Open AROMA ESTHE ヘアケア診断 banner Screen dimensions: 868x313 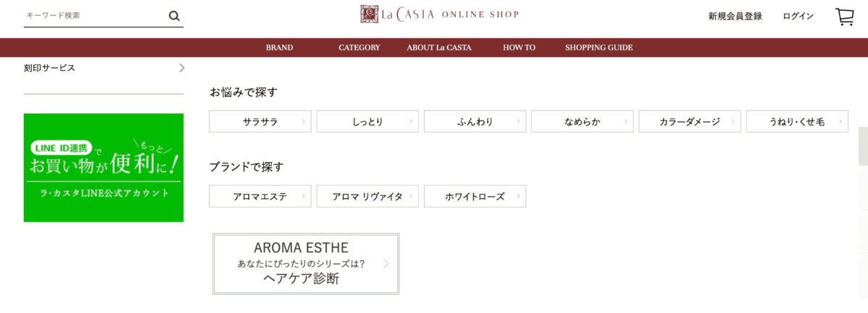point(306,264)
